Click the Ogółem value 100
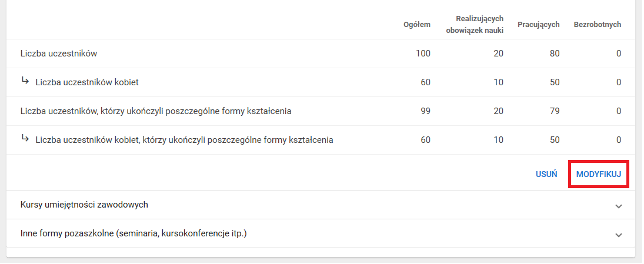The image size is (644, 264). (x=423, y=54)
